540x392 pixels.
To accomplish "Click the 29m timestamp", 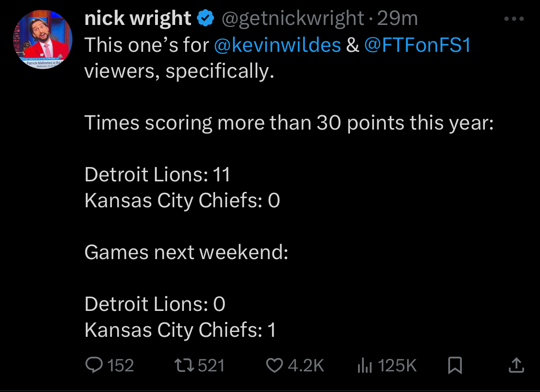I will click(x=397, y=19).
